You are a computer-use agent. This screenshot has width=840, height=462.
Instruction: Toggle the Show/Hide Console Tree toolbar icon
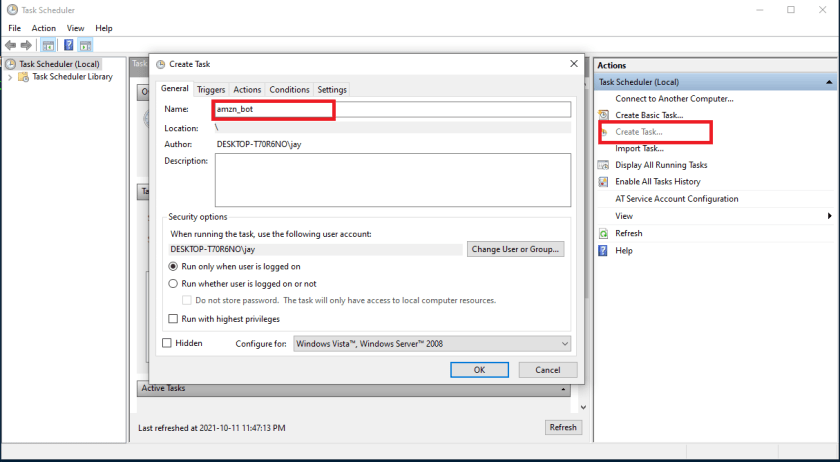click(48, 46)
